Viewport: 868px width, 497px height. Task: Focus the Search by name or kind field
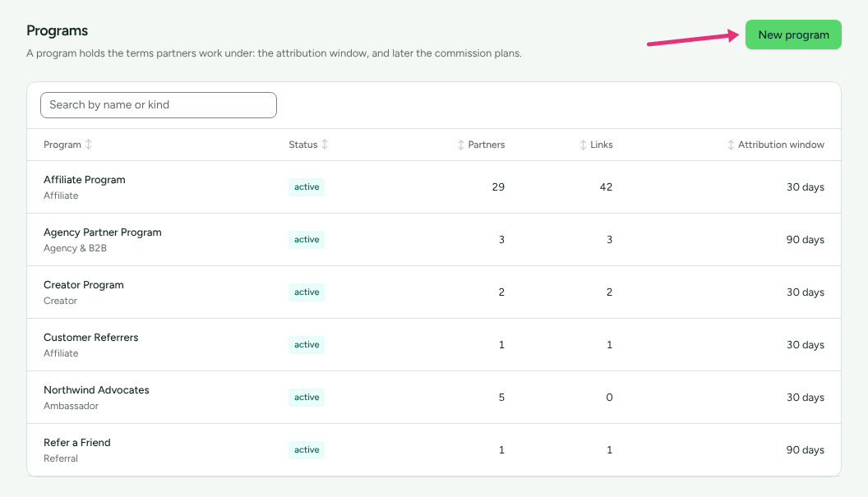coord(159,105)
